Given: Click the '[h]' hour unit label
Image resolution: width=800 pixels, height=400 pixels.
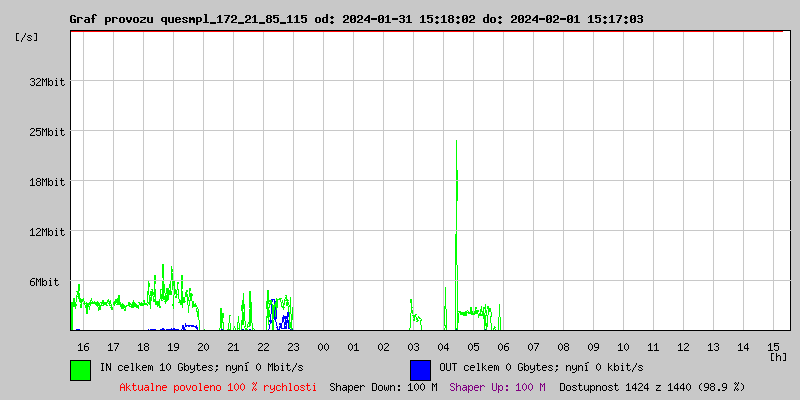Looking at the screenshot, I should pos(778,356).
